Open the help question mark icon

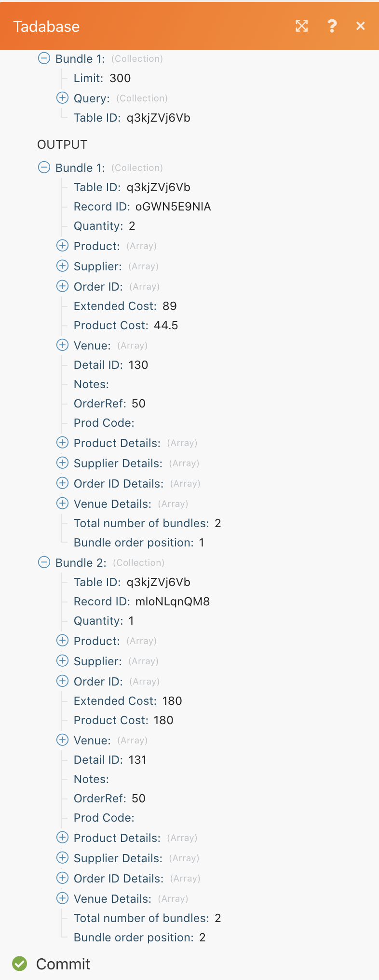click(x=332, y=26)
